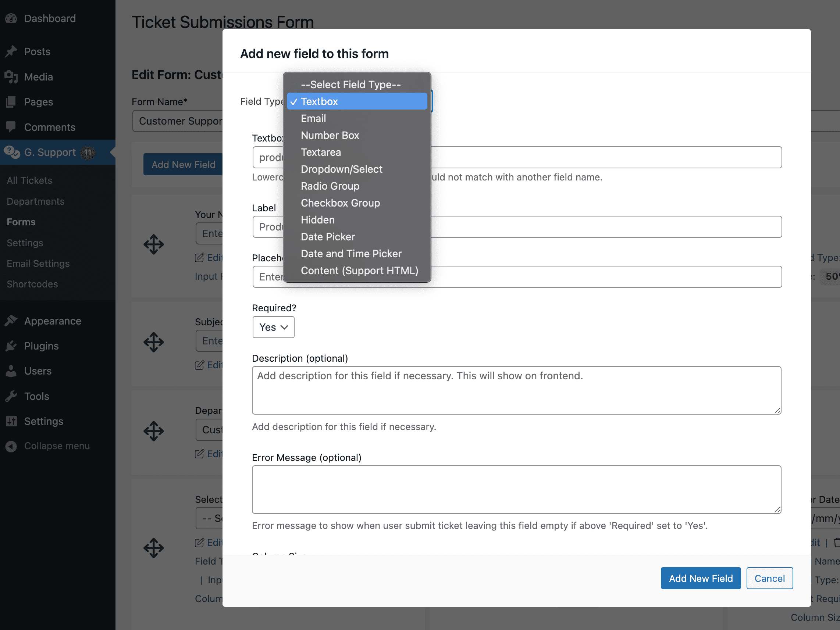Click the Dashboard gauge icon
The height and width of the screenshot is (630, 840).
click(x=11, y=18)
